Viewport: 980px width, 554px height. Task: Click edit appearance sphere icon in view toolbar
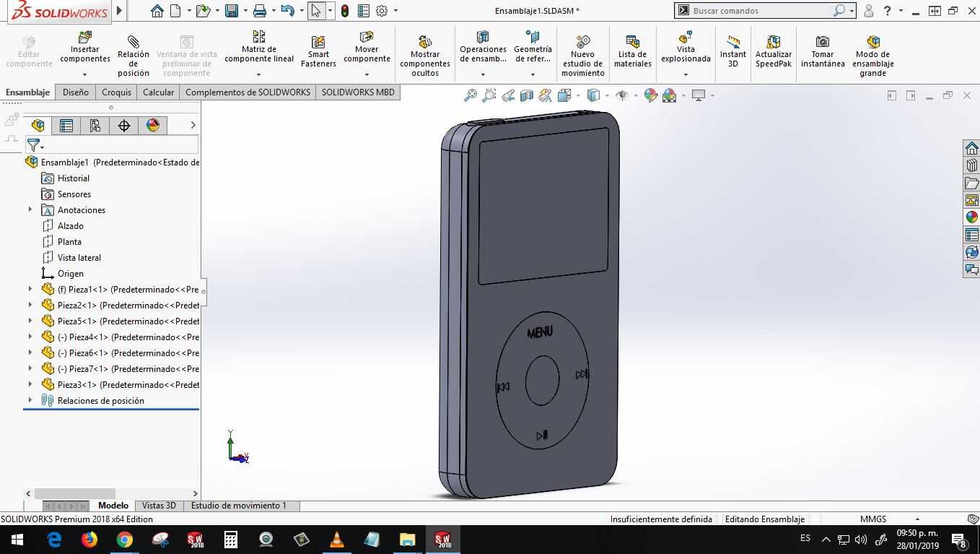click(x=651, y=95)
